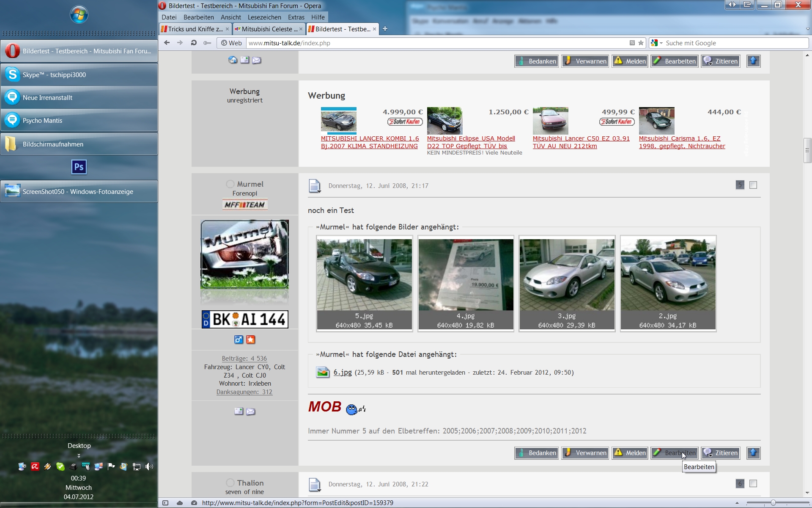
Task: Open Mitsubishi Carisma 1.6 ad link
Action: point(682,142)
